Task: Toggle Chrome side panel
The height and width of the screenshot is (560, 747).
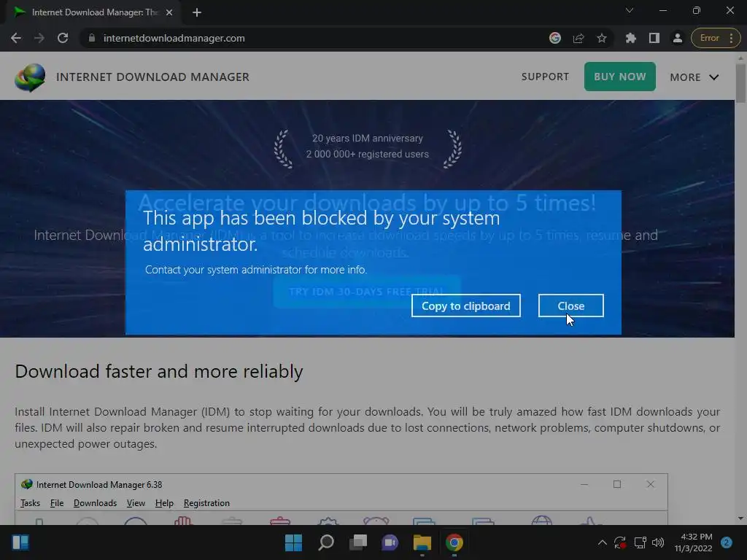Action: [654, 38]
